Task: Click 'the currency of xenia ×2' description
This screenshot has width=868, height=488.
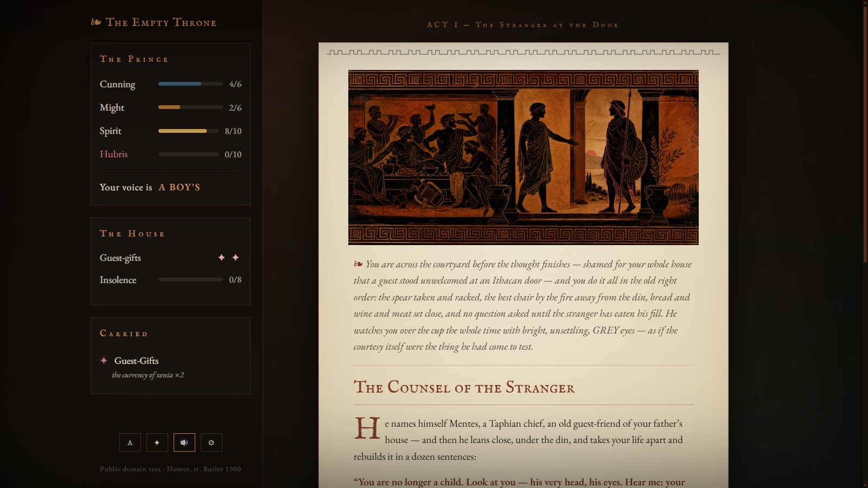Action: pyautogui.click(x=148, y=375)
